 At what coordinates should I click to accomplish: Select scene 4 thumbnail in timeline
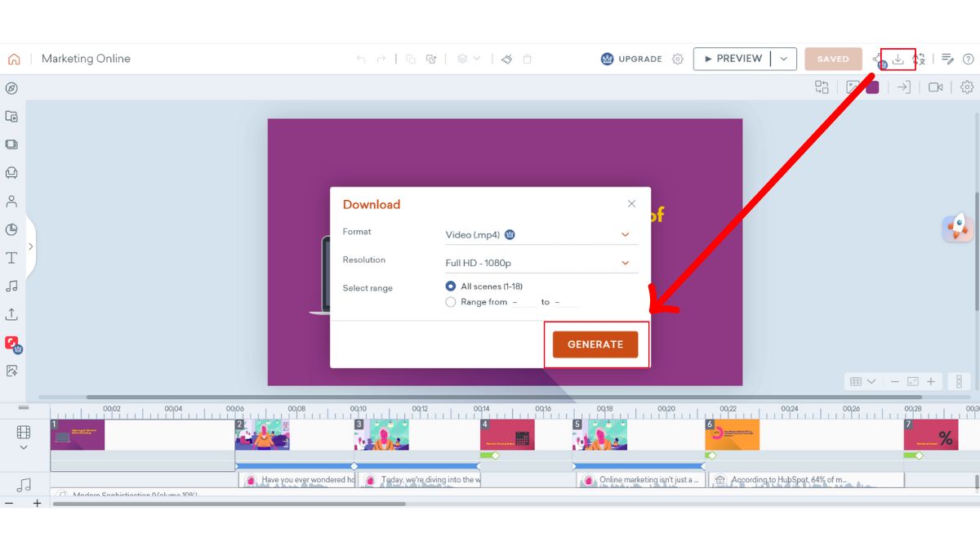(x=507, y=434)
